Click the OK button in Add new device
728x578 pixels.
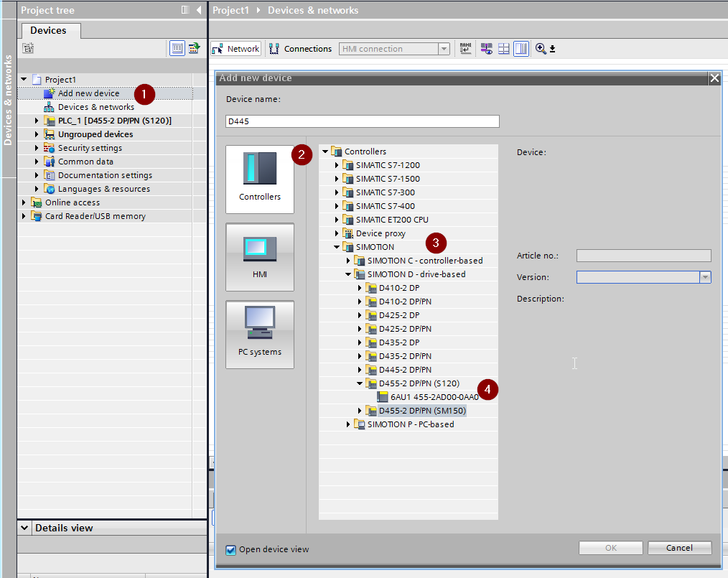pos(610,548)
